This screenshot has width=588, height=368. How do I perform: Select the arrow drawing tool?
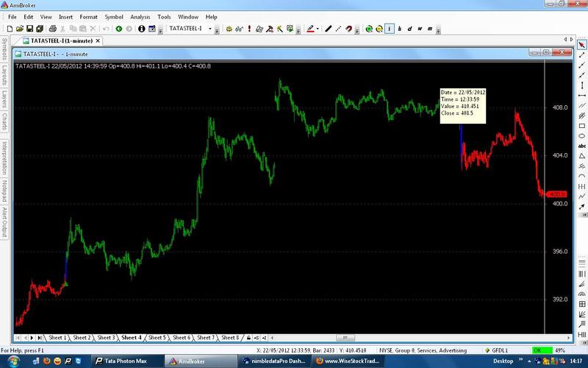pyautogui.click(x=581, y=207)
